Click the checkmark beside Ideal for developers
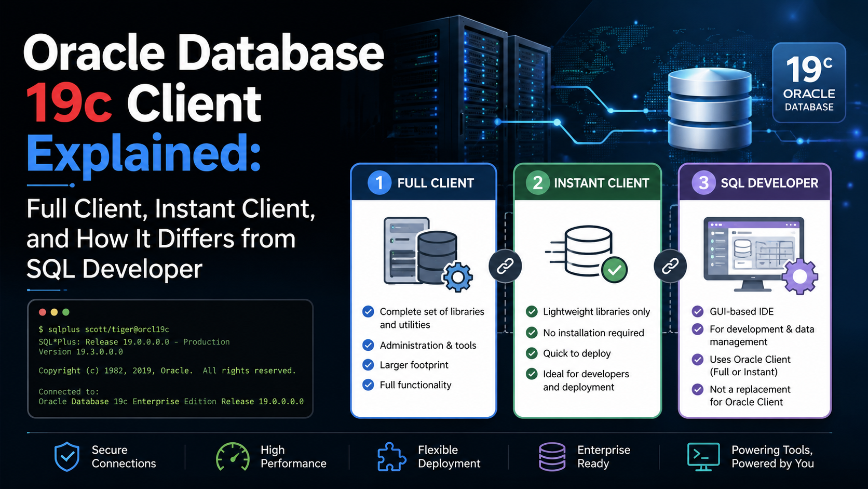Viewport: 868px width, 489px height. (x=532, y=374)
